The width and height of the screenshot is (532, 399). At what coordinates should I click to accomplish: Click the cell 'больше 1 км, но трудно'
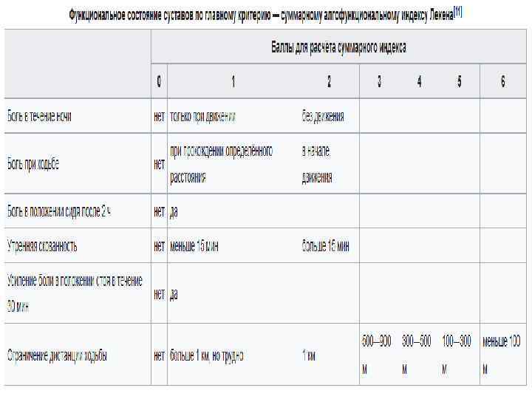tap(207, 355)
